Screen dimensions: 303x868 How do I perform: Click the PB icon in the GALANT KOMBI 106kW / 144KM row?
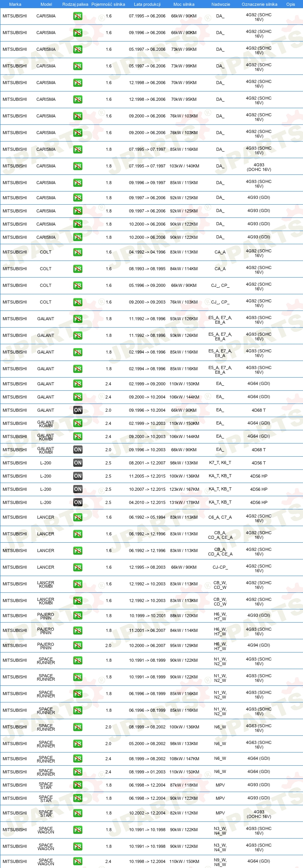click(x=78, y=437)
